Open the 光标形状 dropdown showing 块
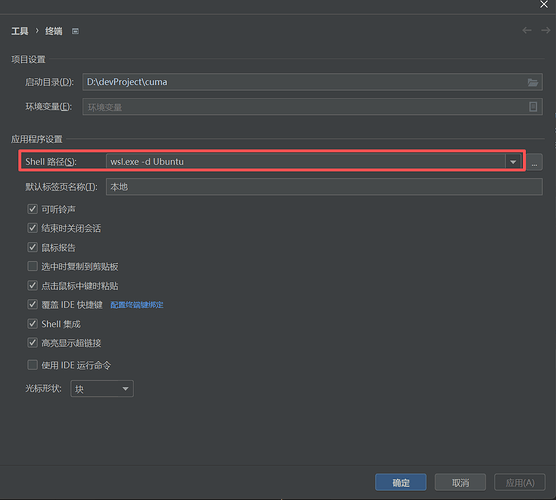 point(102,389)
